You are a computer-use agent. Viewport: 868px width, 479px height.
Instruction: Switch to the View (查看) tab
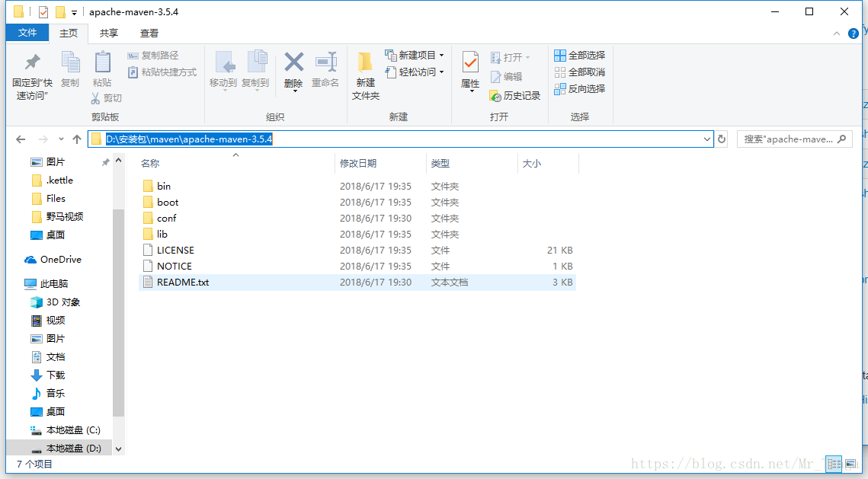(x=149, y=34)
